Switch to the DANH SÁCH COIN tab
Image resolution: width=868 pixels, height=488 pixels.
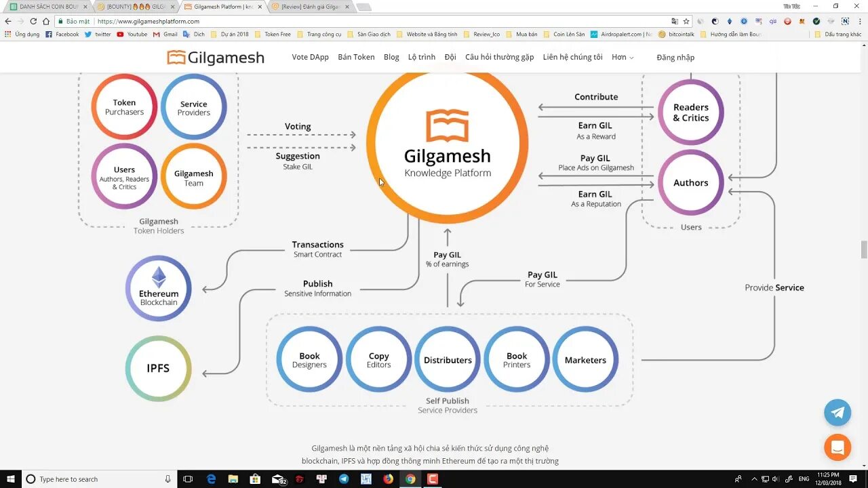click(49, 6)
